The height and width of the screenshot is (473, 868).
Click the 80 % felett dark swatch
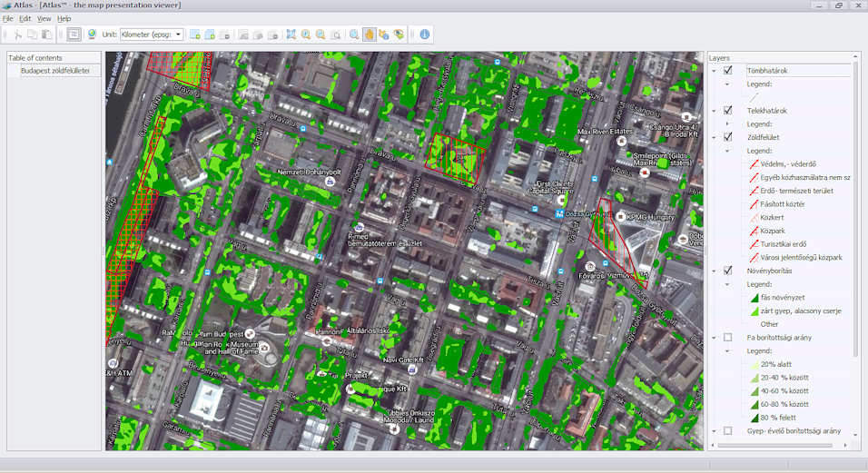point(754,418)
